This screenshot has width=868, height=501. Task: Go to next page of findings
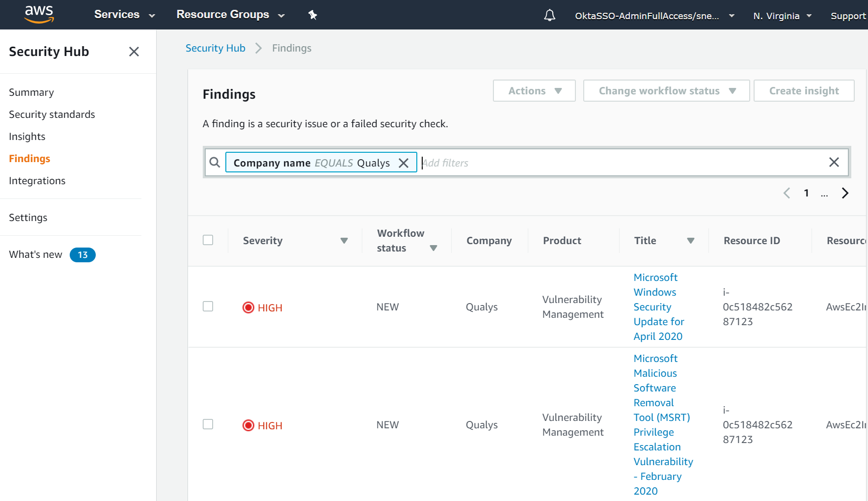(845, 193)
